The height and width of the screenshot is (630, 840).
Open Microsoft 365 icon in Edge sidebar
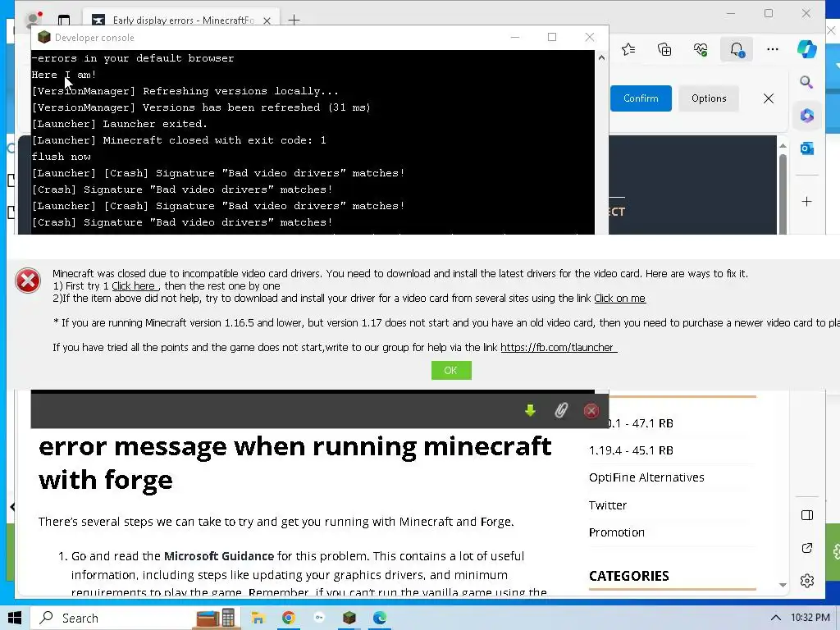click(x=807, y=116)
